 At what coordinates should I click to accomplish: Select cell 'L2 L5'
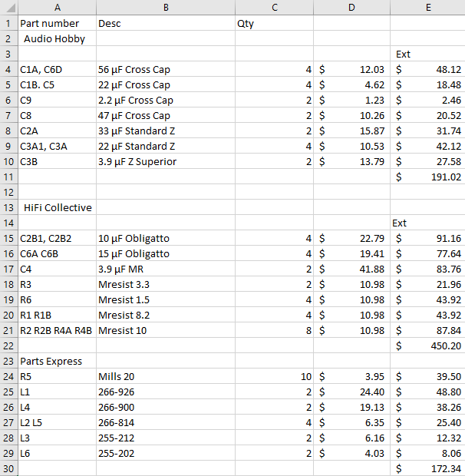click(57, 422)
